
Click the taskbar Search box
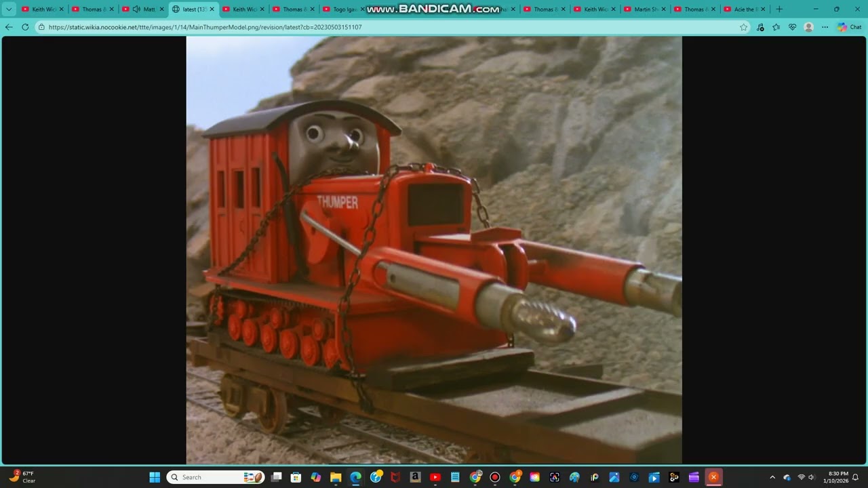(x=216, y=477)
